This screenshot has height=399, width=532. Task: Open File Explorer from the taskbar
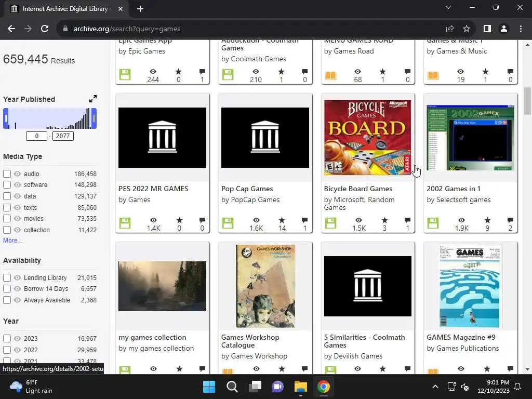(301, 387)
